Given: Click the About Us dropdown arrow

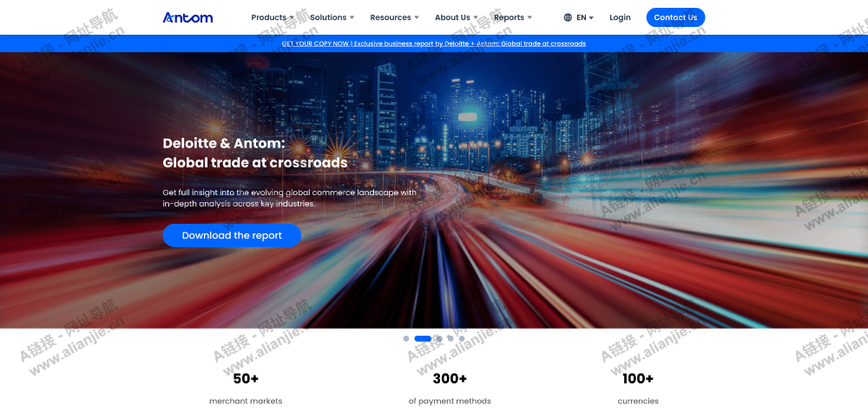Looking at the screenshot, I should 476,17.
